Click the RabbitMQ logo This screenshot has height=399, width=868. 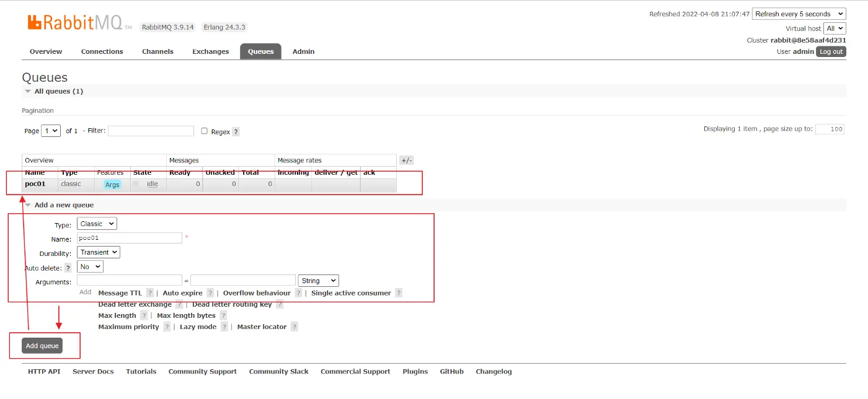pyautogui.click(x=79, y=23)
